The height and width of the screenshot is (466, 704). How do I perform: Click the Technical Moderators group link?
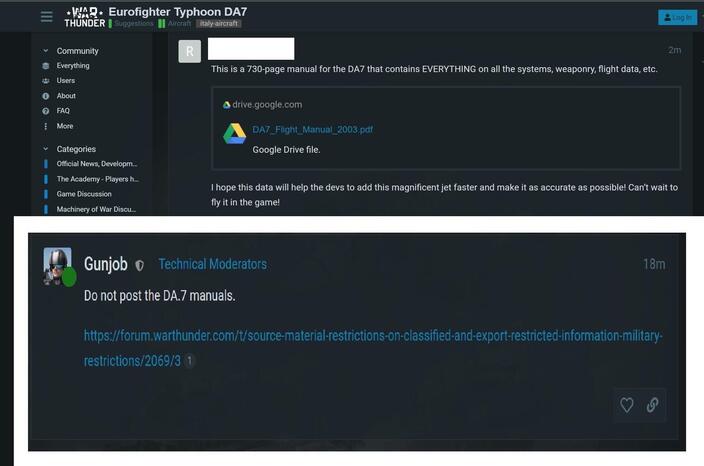pos(212,264)
